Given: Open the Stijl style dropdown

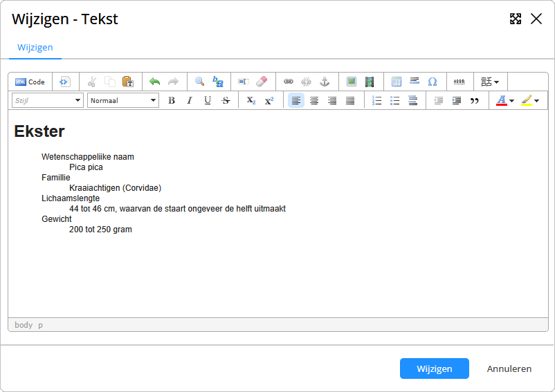Looking at the screenshot, I should coord(48,101).
